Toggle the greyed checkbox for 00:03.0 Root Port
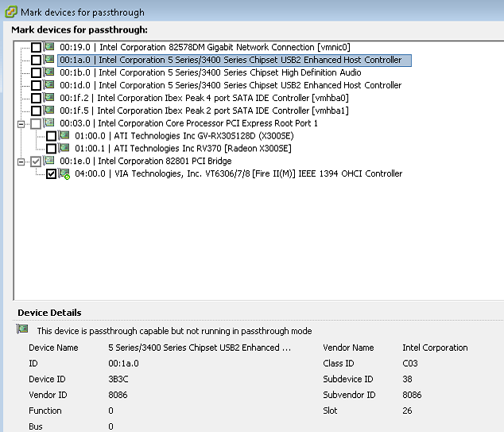 coord(36,123)
